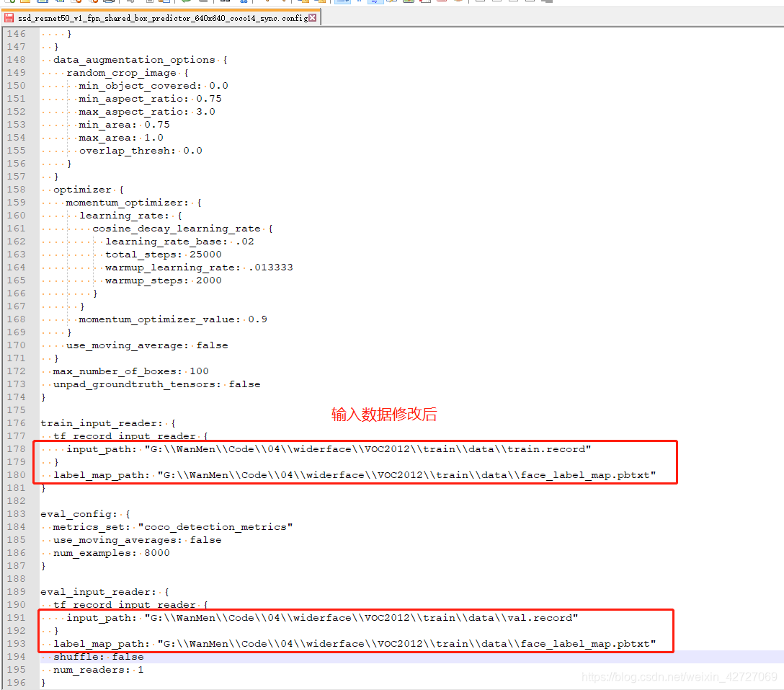Image resolution: width=784 pixels, height=690 pixels.
Task: Click the input_path line ending in val.record
Action: point(322,619)
